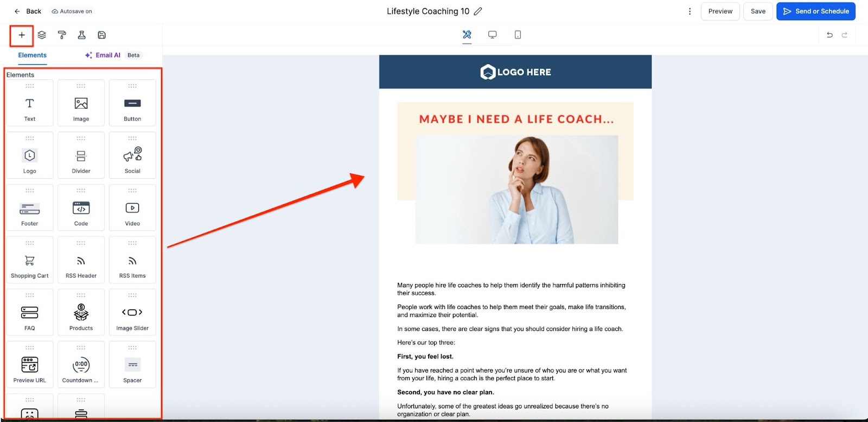Image resolution: width=868 pixels, height=422 pixels.
Task: Select the Image Slider element
Action: pos(132,312)
